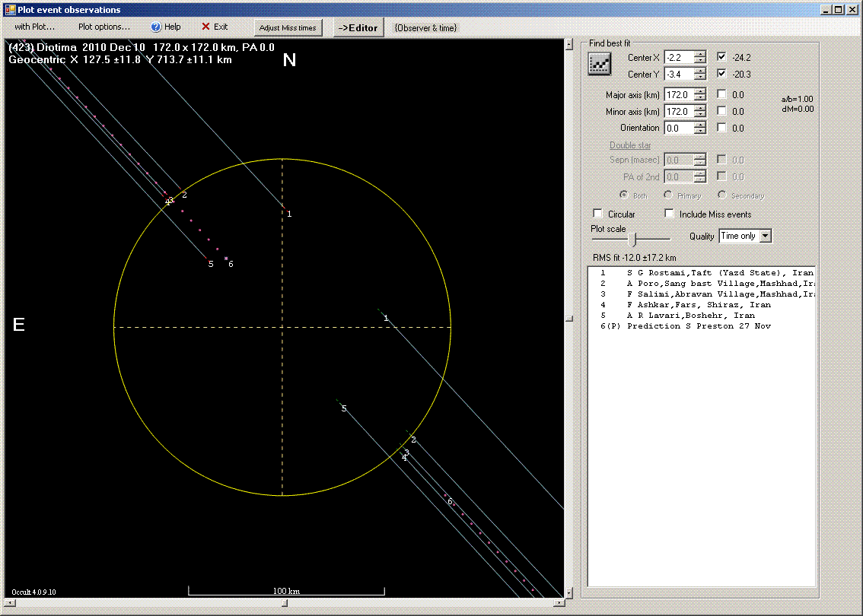Image resolution: width=863 pixels, height=616 pixels.
Task: Check the Circular checkbox
Action: [x=597, y=214]
